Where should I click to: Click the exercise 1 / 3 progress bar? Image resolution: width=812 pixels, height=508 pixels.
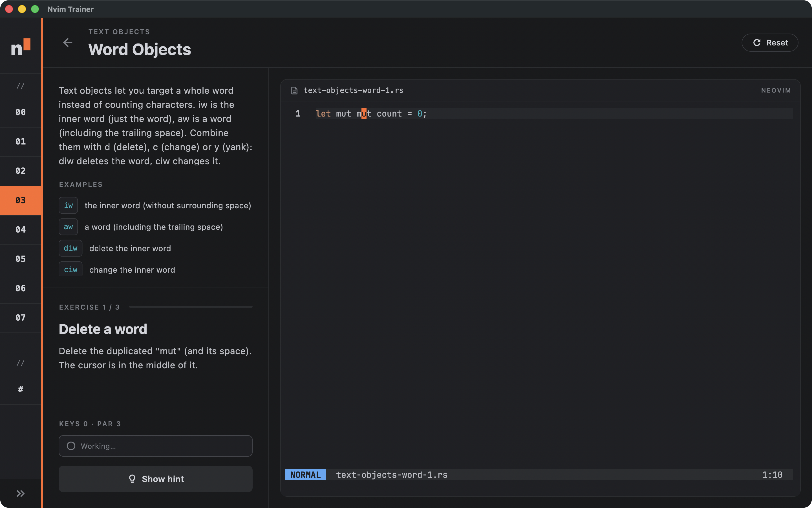pos(191,307)
